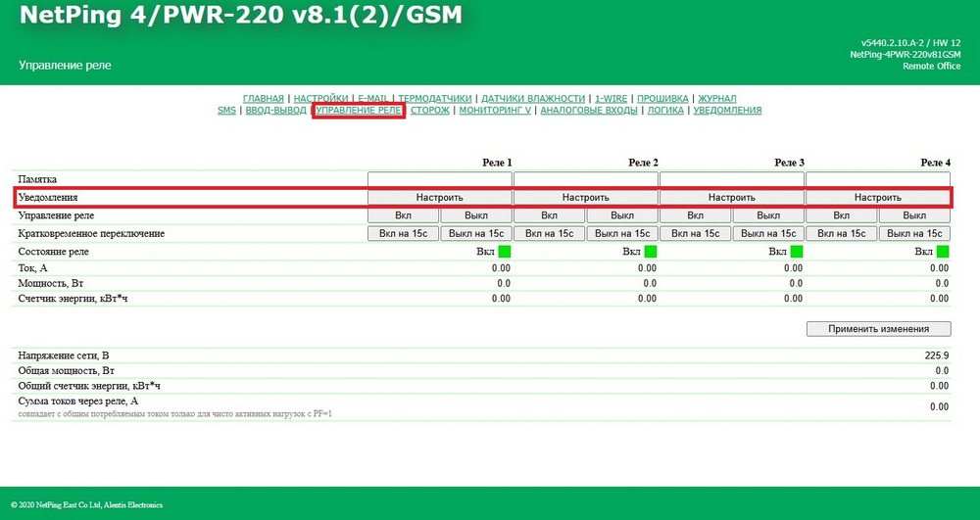This screenshot has height=520, width=980.
Task: Navigate to the СТОРОЖ page
Action: pos(430,111)
